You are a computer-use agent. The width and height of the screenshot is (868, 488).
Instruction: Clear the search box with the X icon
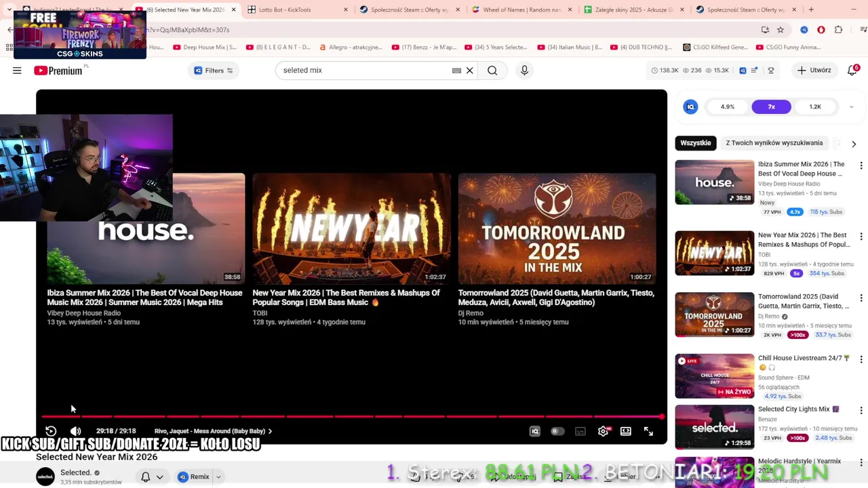[469, 70]
